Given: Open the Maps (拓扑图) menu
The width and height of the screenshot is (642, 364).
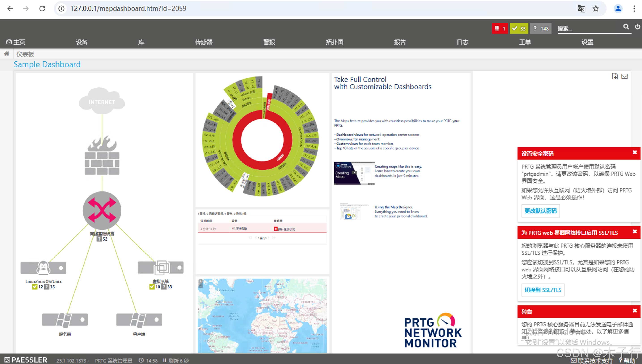Looking at the screenshot, I should [334, 42].
